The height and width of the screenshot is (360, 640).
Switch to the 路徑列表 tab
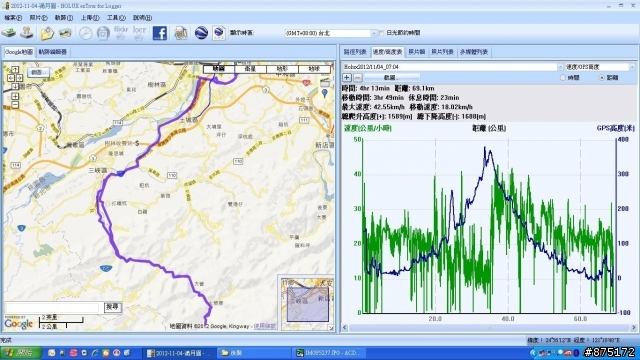355,52
